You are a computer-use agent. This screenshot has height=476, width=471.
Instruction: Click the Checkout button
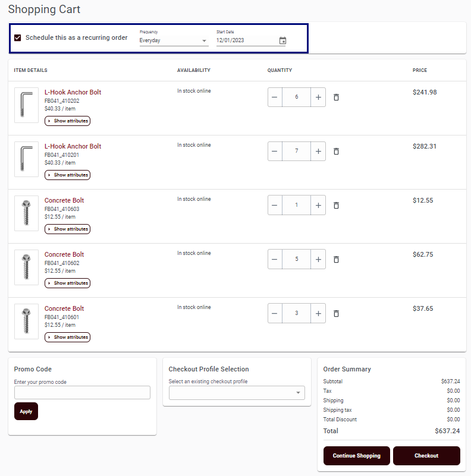coord(426,455)
